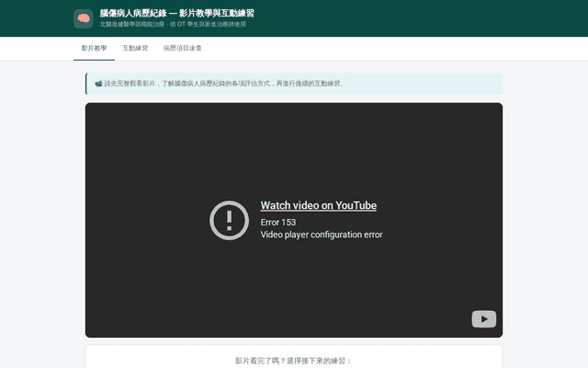Click the notice text about watching the video
Viewport: 588px width, 368px height.
[x=224, y=84]
